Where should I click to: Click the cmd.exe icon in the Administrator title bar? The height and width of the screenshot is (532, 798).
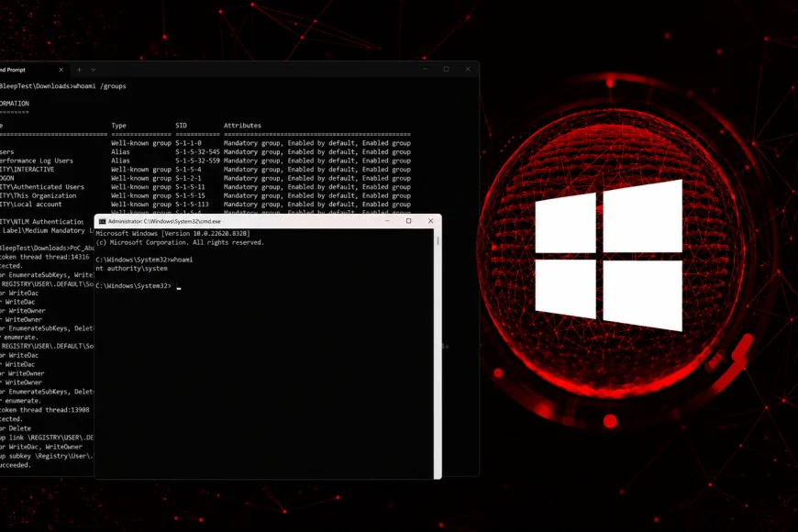tap(103, 221)
